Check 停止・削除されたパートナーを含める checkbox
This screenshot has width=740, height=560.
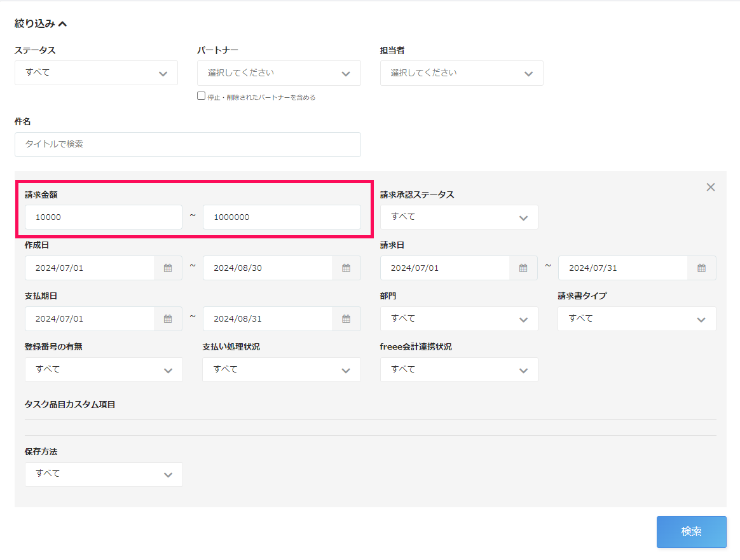[202, 96]
